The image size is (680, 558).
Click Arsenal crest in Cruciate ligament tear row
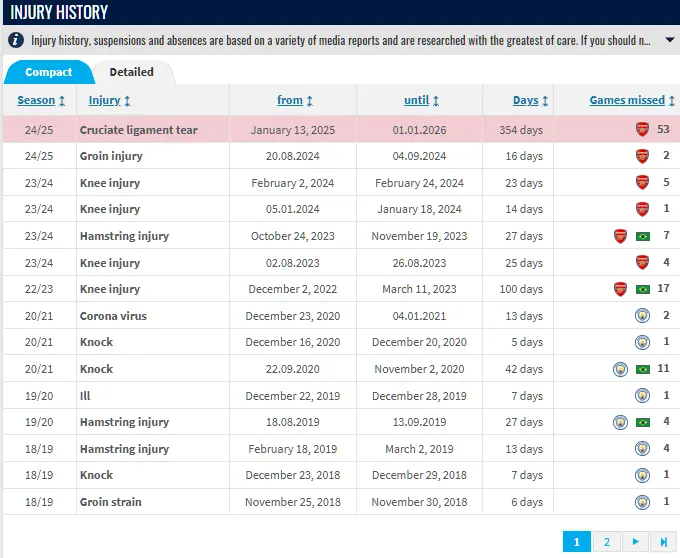pyautogui.click(x=642, y=130)
